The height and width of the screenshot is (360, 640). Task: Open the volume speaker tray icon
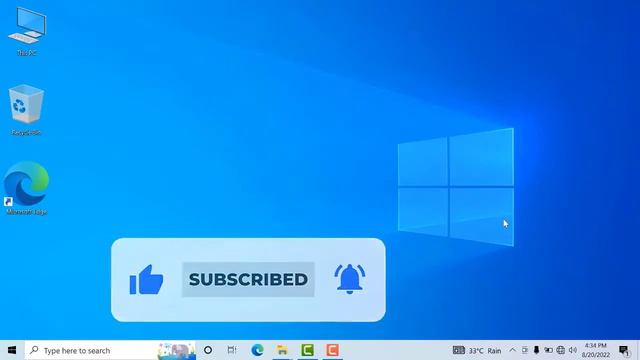(x=573, y=350)
